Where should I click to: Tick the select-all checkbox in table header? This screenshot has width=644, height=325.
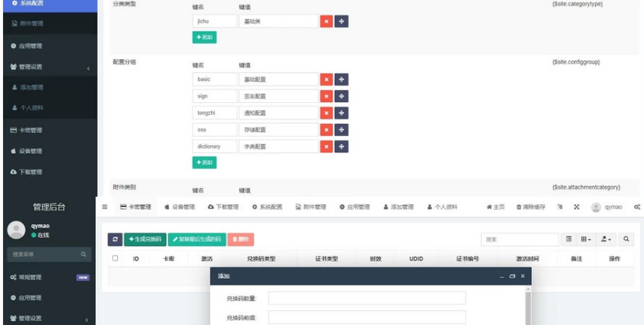(115, 259)
